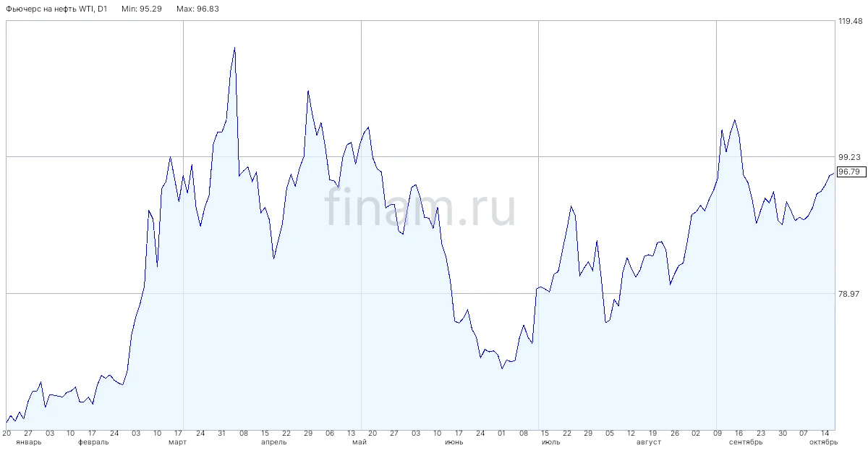Click the "октябрь" month label
This screenshot has height=456, width=868.
823,442
